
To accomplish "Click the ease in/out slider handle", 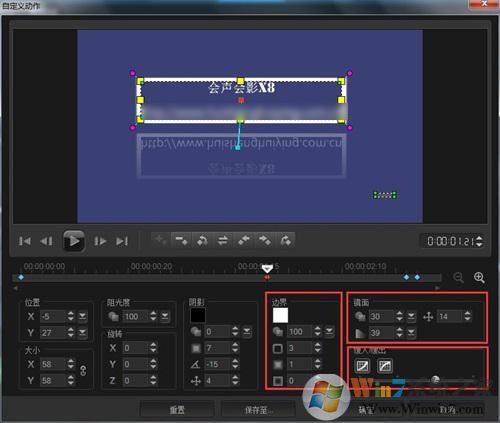I will click(x=435, y=379).
